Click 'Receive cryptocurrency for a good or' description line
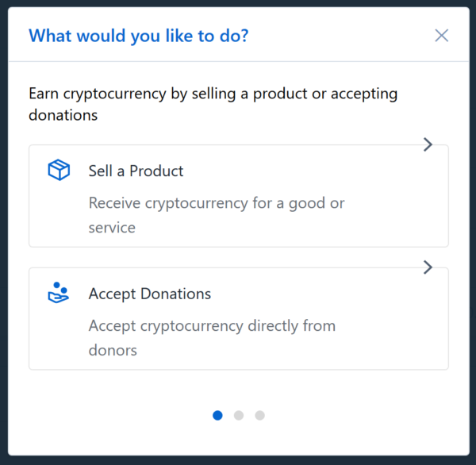This screenshot has width=476, height=465. click(217, 203)
